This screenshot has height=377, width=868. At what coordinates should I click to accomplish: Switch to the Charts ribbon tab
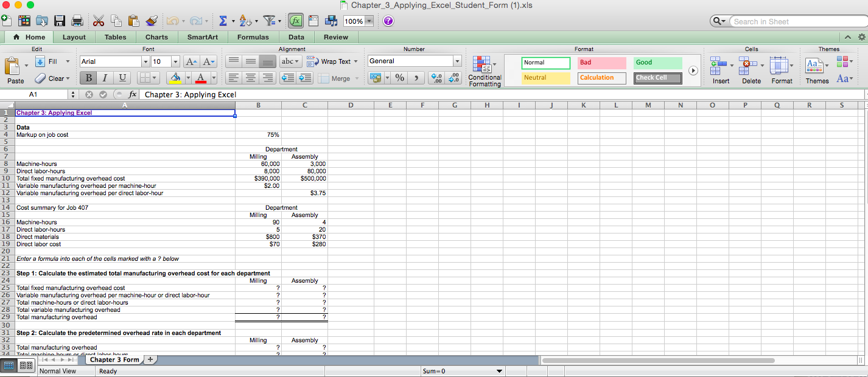click(x=156, y=36)
